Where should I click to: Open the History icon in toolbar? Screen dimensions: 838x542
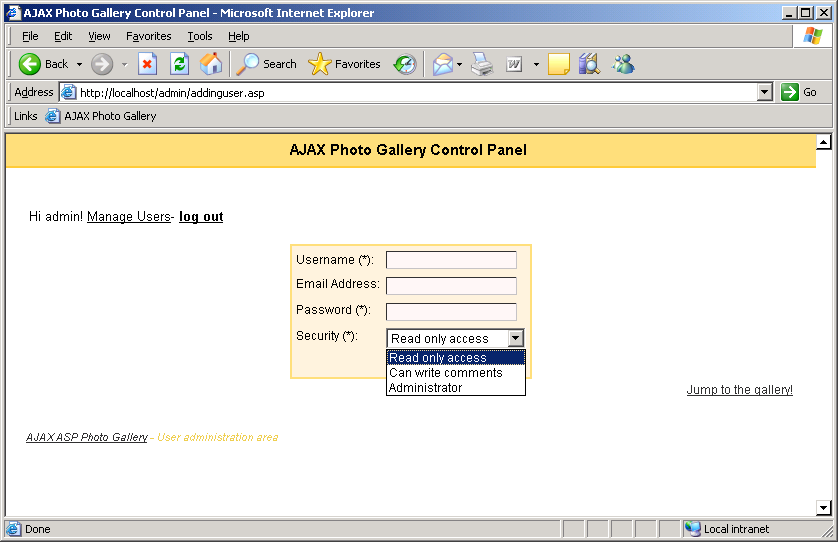[x=405, y=64]
